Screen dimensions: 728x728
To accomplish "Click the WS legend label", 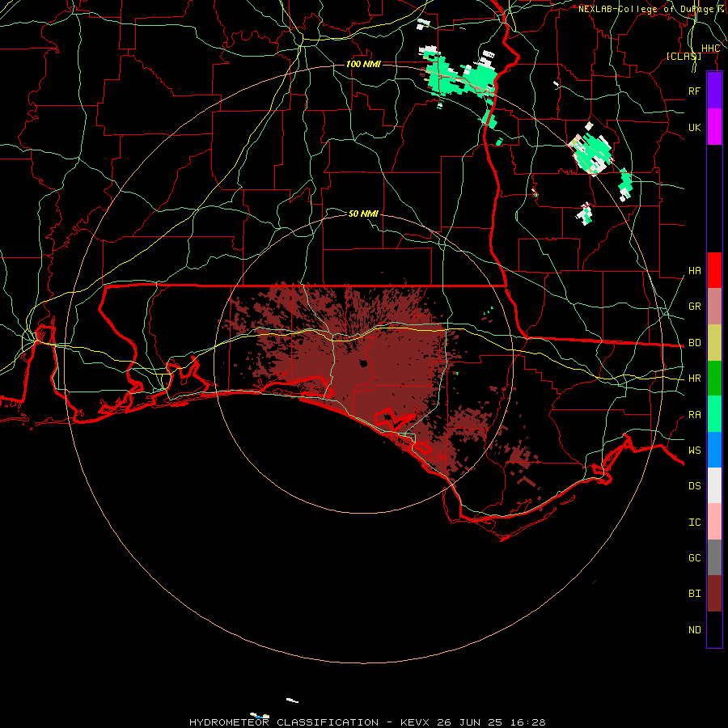I will point(694,451).
